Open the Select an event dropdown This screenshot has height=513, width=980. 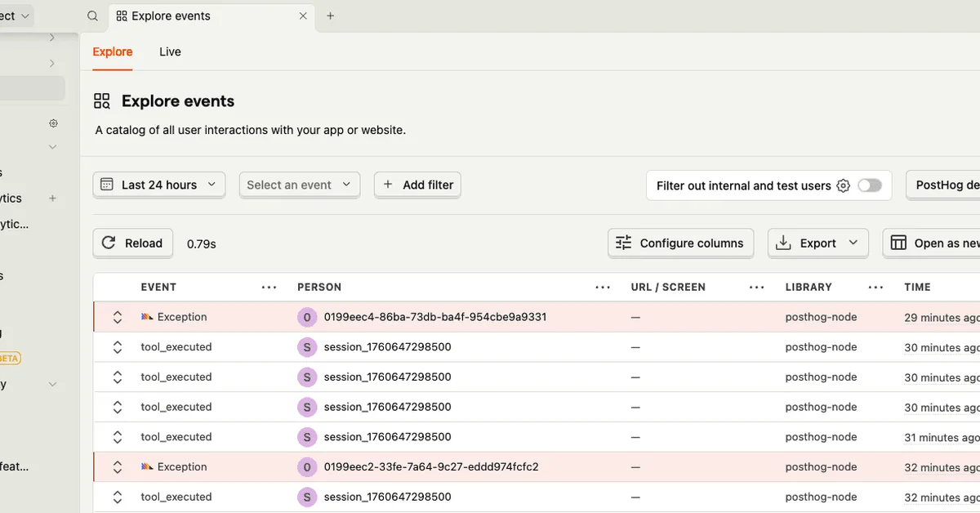click(x=299, y=185)
